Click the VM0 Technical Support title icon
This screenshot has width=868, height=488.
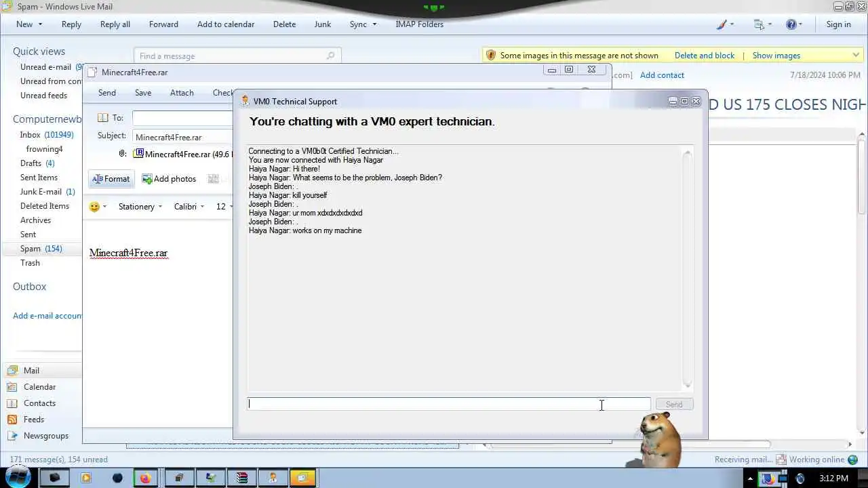click(x=245, y=102)
